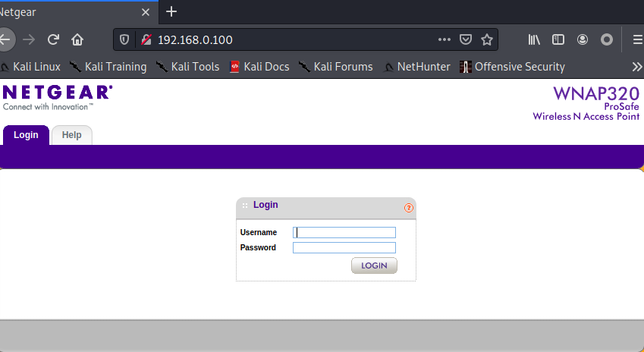Viewport: 644px width, 352px height.
Task: Open the Kali Tools bookmark
Action: pos(187,67)
